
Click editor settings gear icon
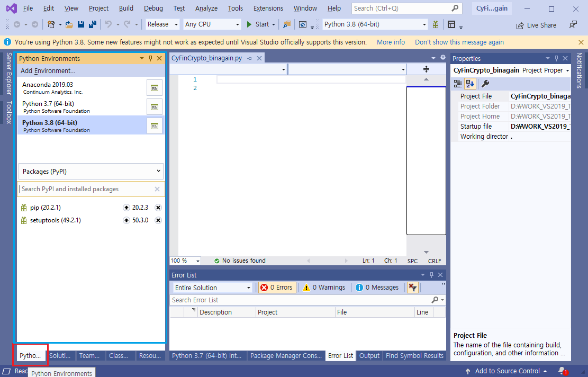click(x=443, y=57)
